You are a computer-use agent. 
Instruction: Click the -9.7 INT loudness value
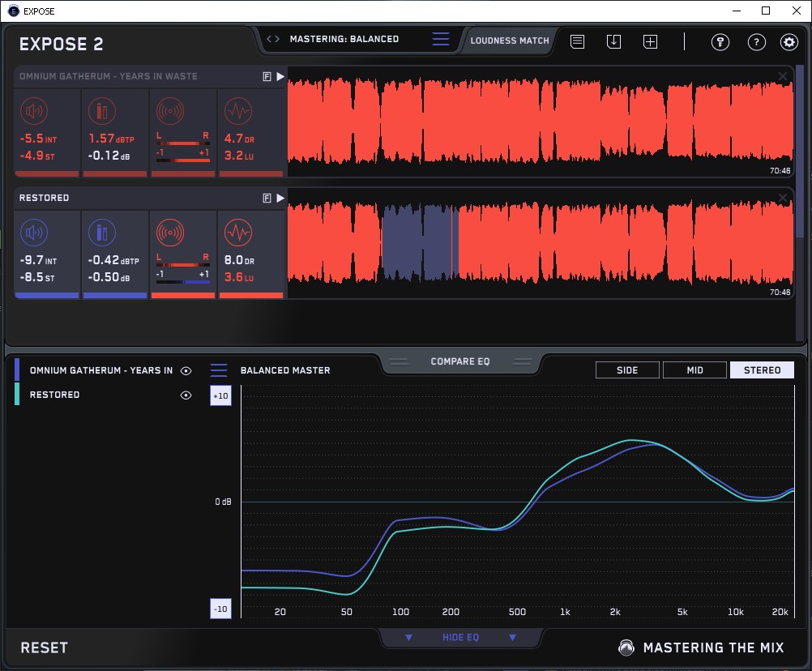[x=38, y=260]
